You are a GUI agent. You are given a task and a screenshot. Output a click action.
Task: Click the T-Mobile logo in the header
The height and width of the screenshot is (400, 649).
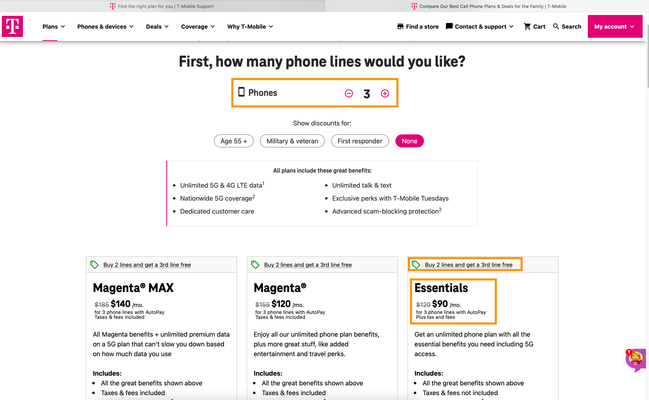point(12,27)
